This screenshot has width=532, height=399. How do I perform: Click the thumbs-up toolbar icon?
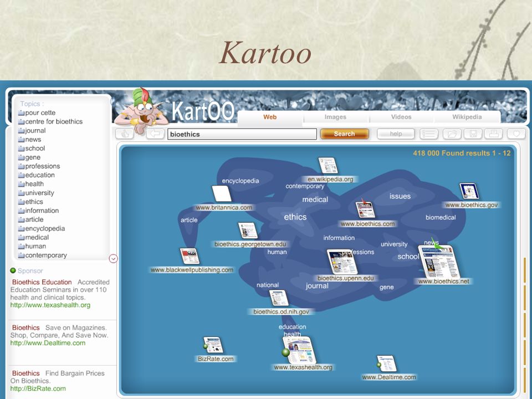click(125, 134)
